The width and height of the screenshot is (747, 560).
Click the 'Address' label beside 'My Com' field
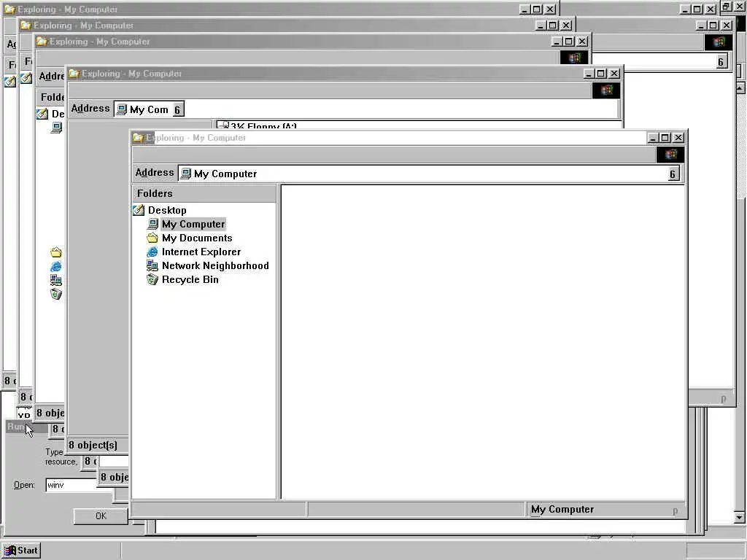[x=90, y=108]
